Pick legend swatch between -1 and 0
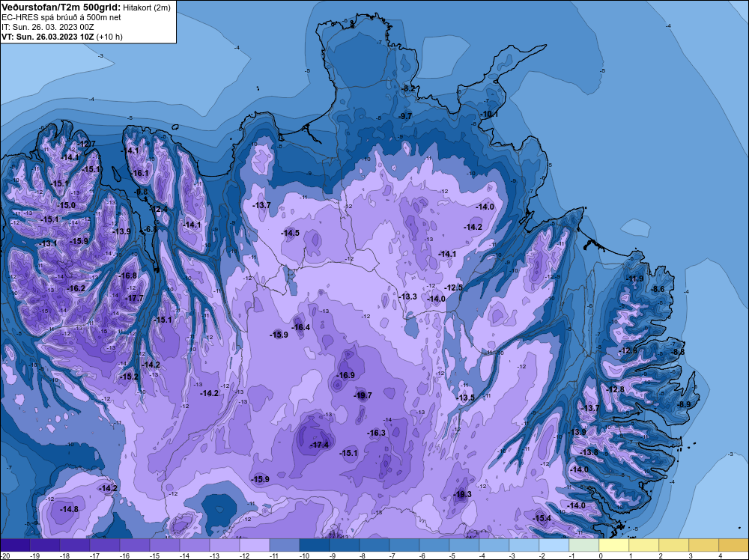This screenshot has width=749, height=560. (583, 545)
